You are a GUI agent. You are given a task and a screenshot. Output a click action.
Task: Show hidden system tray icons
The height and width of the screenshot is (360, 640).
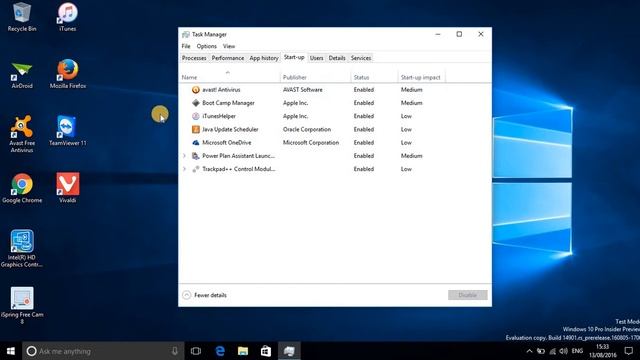(529, 351)
